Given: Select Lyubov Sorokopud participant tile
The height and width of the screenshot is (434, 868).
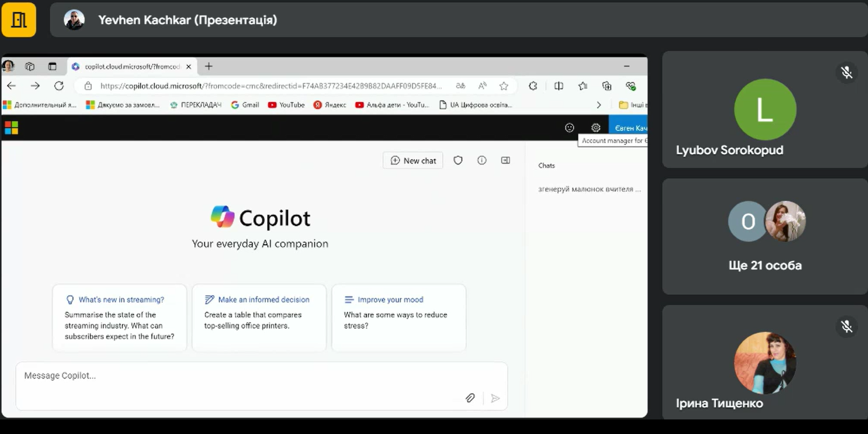Looking at the screenshot, I should pyautogui.click(x=765, y=110).
